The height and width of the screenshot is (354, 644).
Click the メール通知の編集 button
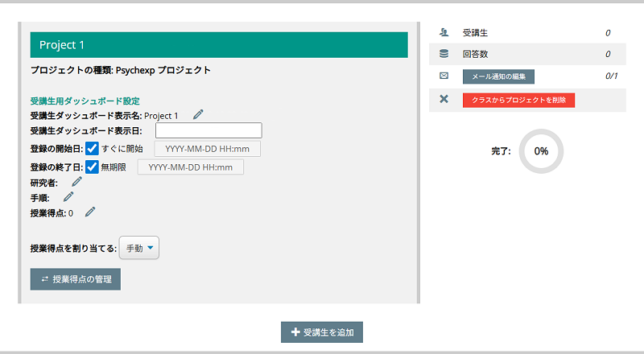coord(498,76)
